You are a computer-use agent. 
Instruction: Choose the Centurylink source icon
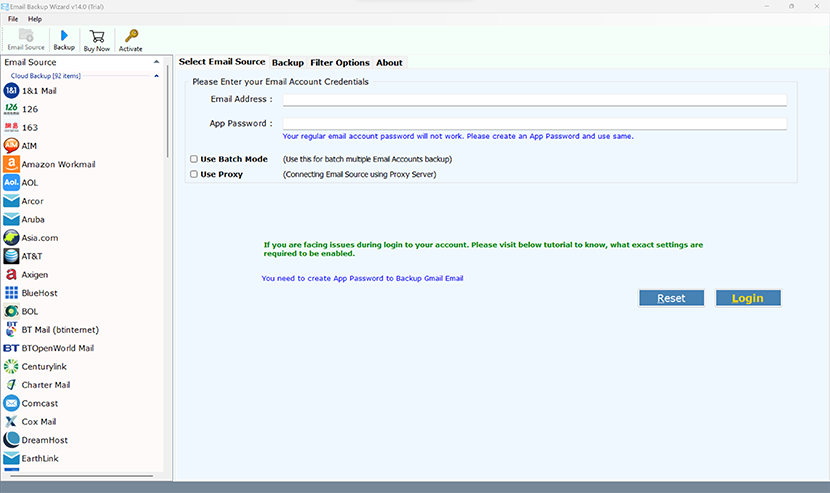tap(11, 366)
